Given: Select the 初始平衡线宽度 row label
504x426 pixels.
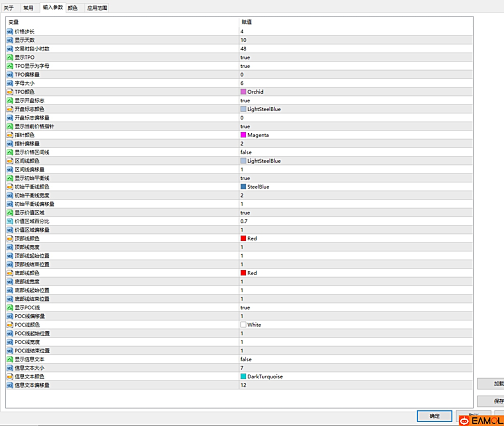Looking at the screenshot, I should (x=32, y=196).
